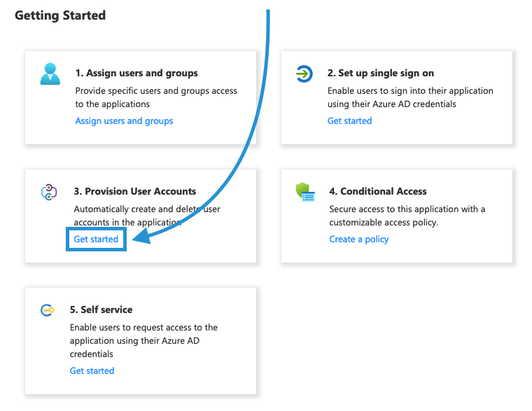Click 'Get started' under single sign on

click(349, 120)
